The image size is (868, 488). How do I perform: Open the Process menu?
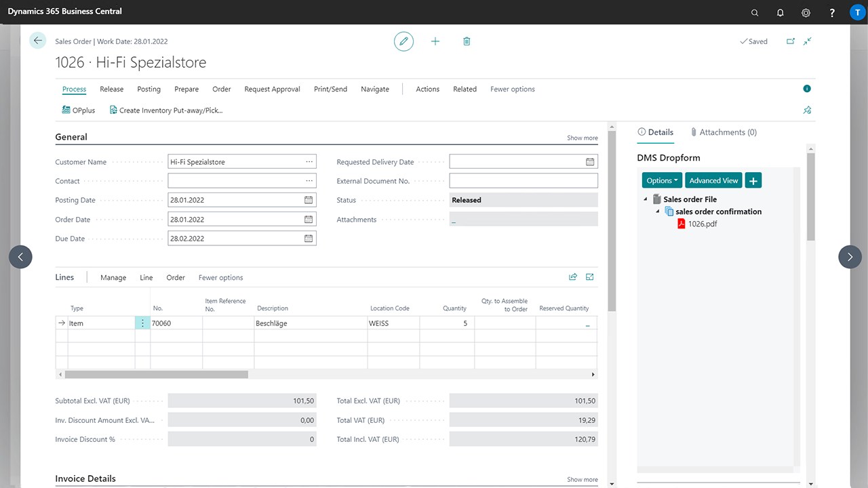pyautogui.click(x=75, y=89)
